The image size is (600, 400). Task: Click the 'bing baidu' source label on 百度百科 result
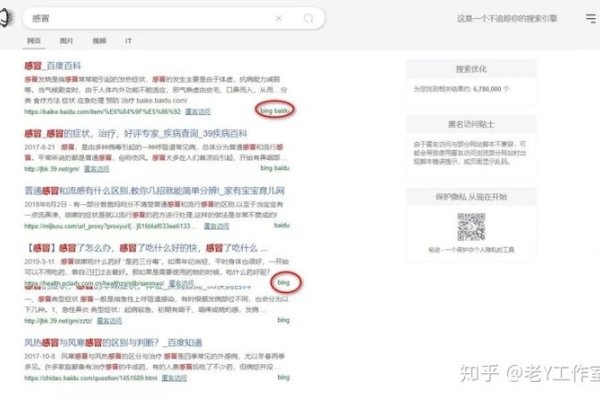pos(275,111)
